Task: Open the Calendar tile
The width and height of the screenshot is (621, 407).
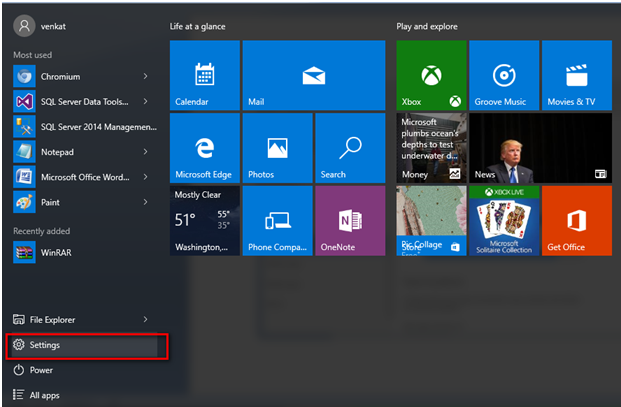Action: coord(205,75)
